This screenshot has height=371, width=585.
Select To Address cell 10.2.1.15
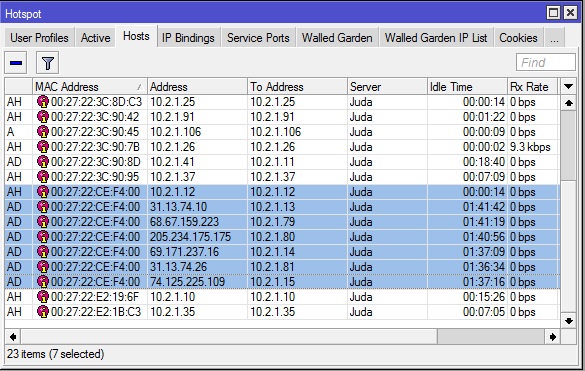pyautogui.click(x=272, y=282)
